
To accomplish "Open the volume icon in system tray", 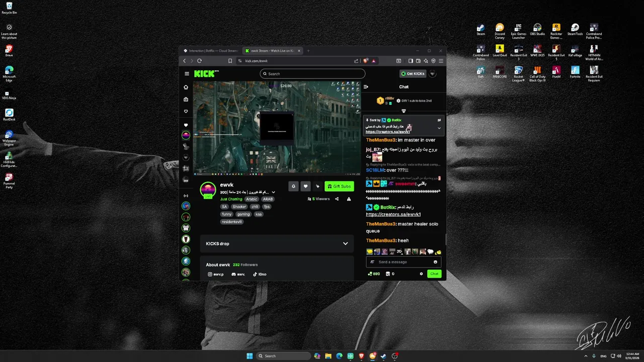I will click(618, 356).
